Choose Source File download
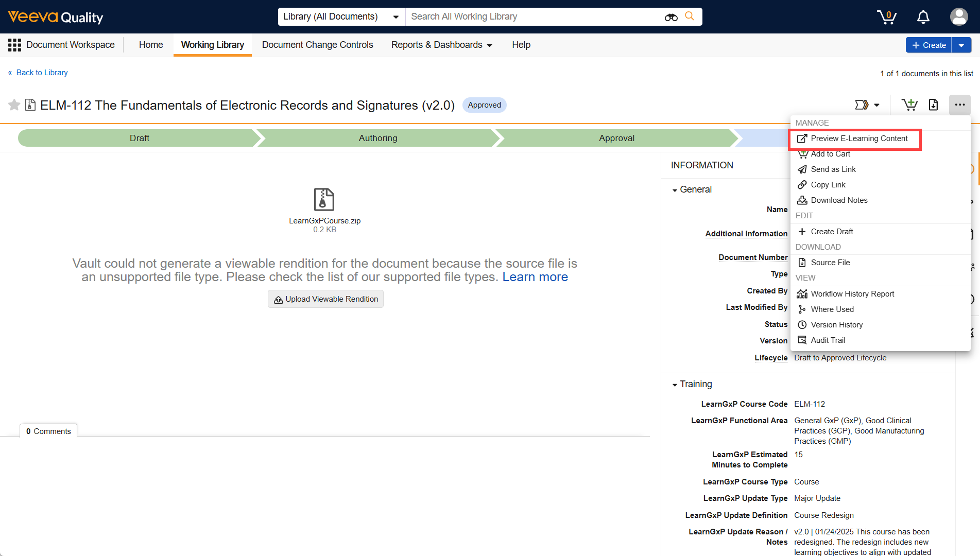Image resolution: width=980 pixels, height=556 pixels. pyautogui.click(x=830, y=263)
